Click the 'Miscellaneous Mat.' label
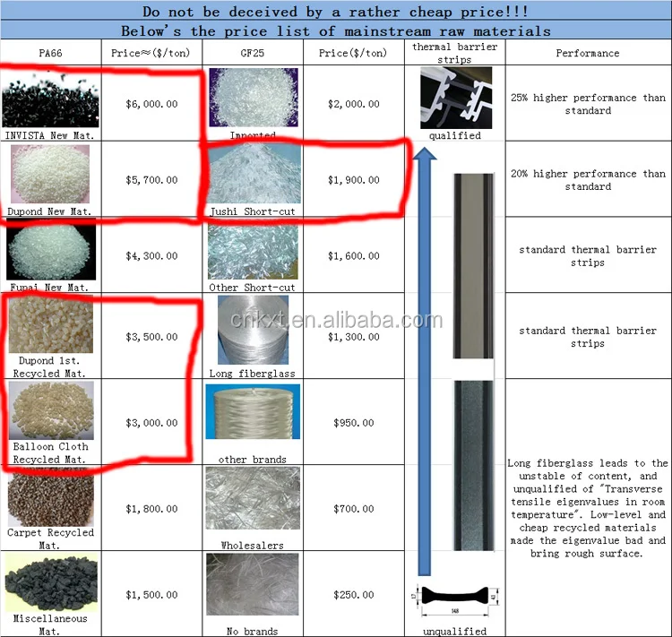This screenshot has height=637, width=672. coord(50,625)
